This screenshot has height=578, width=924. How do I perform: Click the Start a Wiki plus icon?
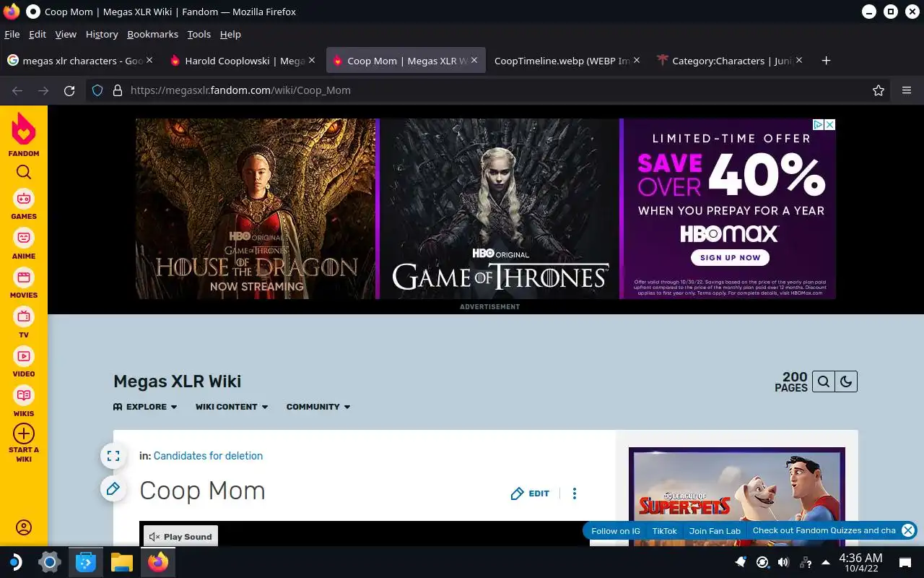(24, 433)
